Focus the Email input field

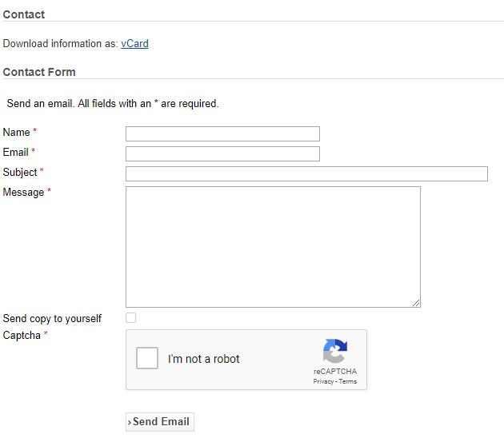[x=222, y=153]
